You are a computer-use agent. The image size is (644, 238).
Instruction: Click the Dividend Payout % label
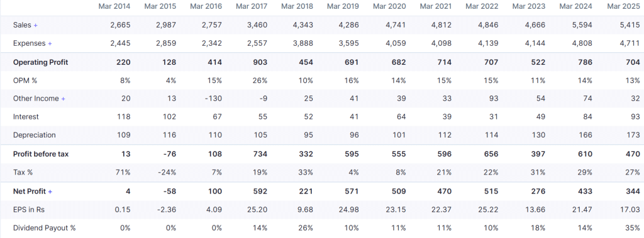point(45,228)
